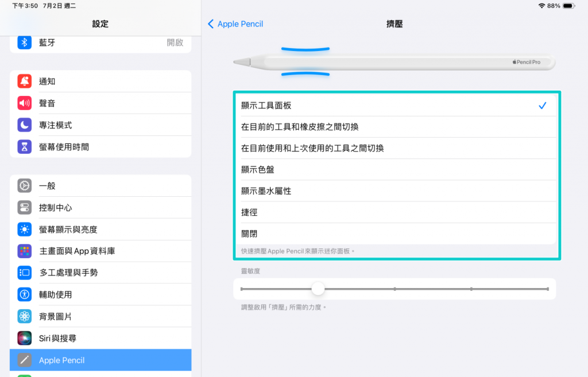Open Siri 與搜尋 settings

100,338
